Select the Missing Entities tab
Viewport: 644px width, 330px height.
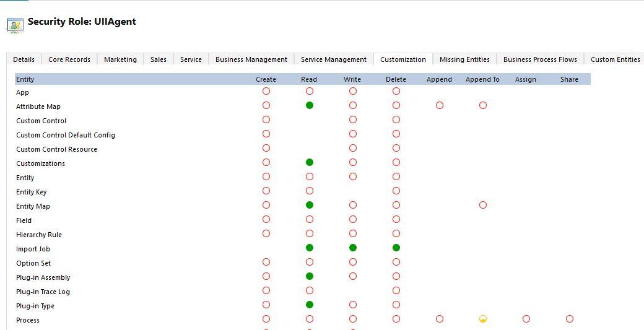464,59
